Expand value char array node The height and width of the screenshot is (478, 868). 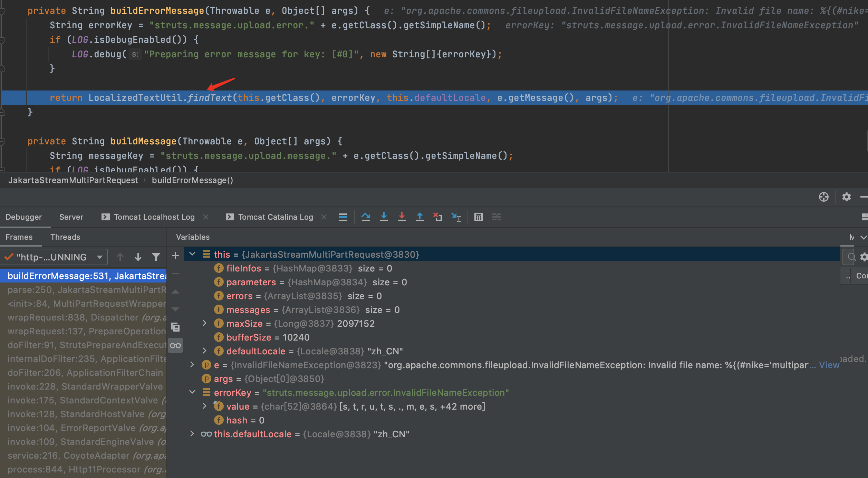(x=204, y=406)
